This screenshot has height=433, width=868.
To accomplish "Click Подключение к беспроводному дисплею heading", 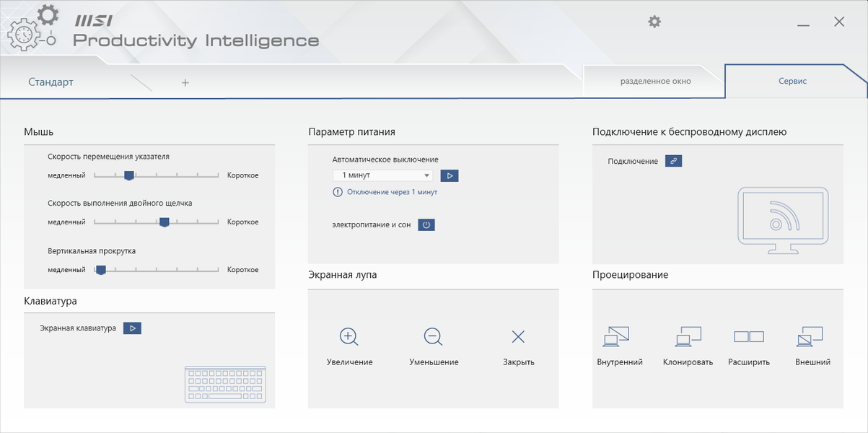I will 690,132.
